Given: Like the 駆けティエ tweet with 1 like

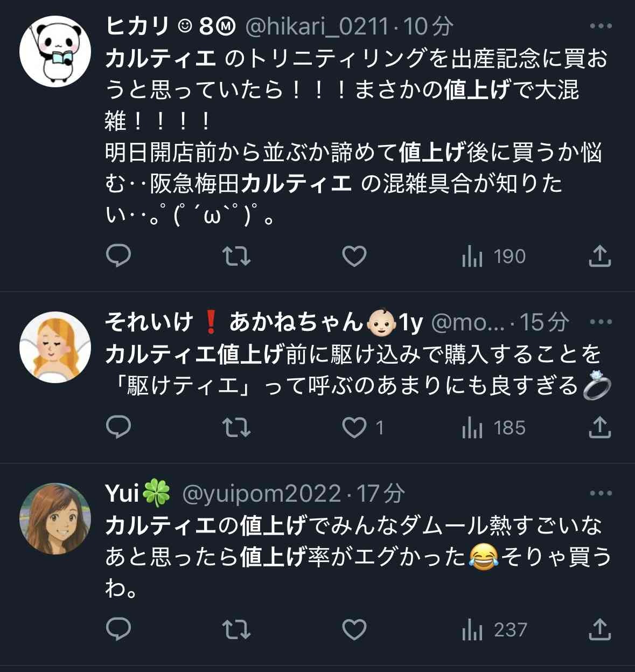Looking at the screenshot, I should point(355,427).
